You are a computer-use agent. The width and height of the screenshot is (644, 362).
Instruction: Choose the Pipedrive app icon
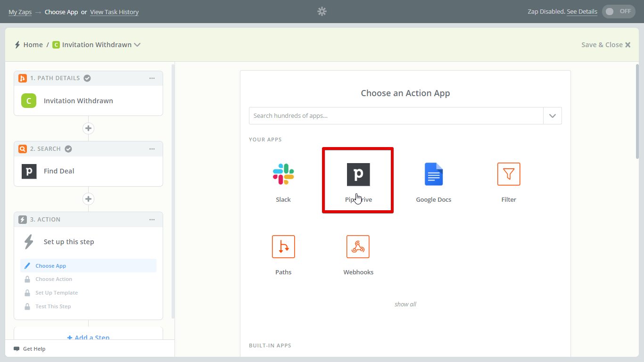click(358, 174)
